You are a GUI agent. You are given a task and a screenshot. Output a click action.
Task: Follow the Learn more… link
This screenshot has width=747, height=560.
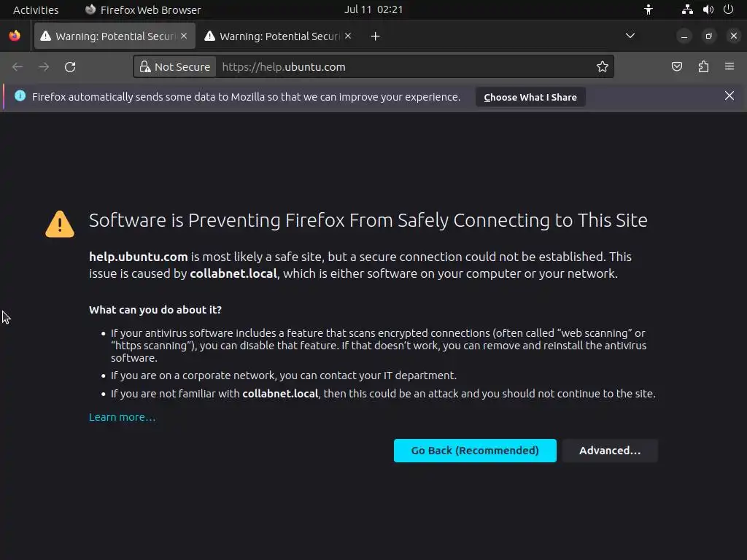(122, 417)
